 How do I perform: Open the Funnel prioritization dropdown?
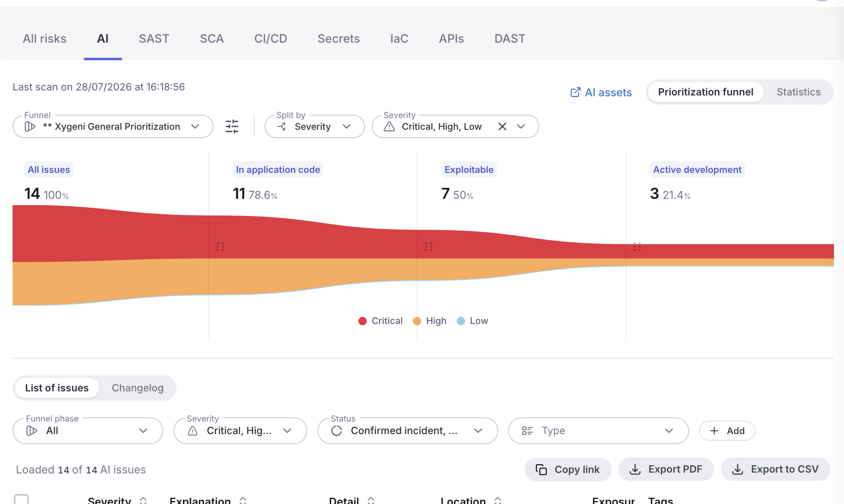(x=113, y=126)
